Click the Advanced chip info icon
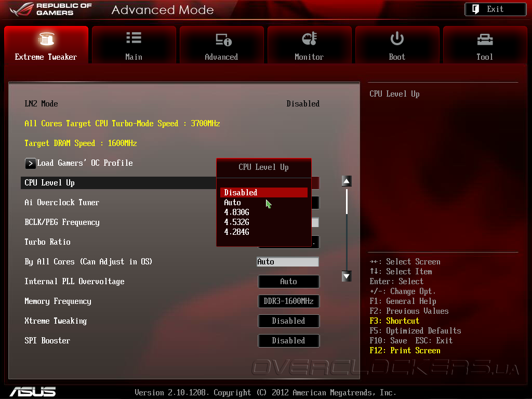This screenshot has height=399, width=532. click(223, 39)
